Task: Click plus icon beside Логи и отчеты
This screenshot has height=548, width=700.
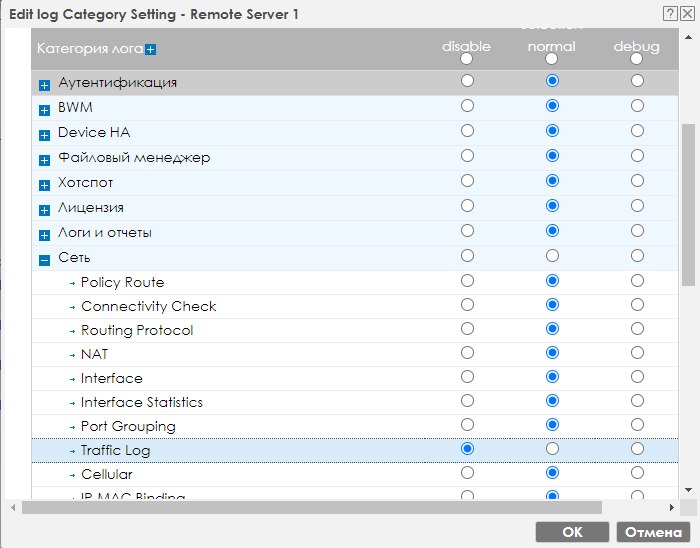Action: click(44, 234)
